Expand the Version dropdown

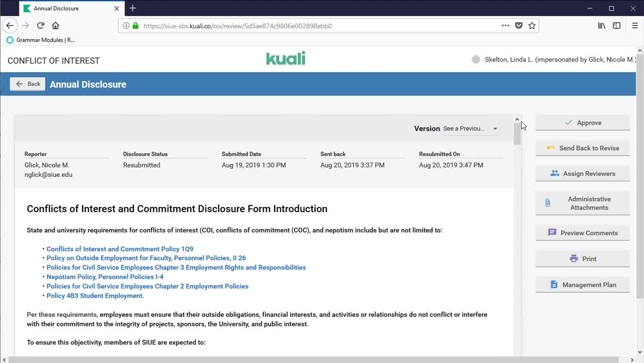coord(470,129)
